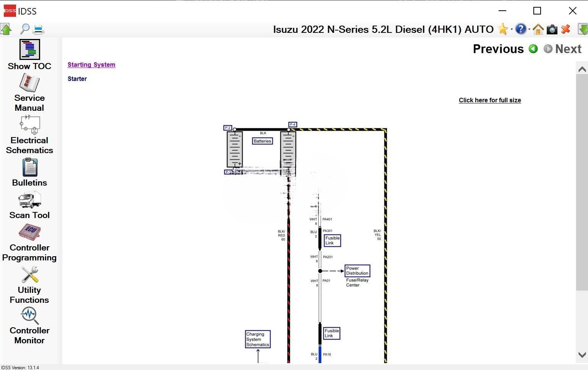Viewport: 588px width, 370px height.
Task: Click the red X icon in toolbar
Action: click(566, 29)
